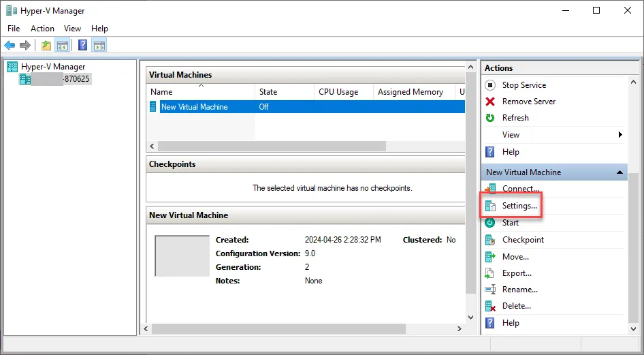Expand the View submenu arrow in Actions

620,135
